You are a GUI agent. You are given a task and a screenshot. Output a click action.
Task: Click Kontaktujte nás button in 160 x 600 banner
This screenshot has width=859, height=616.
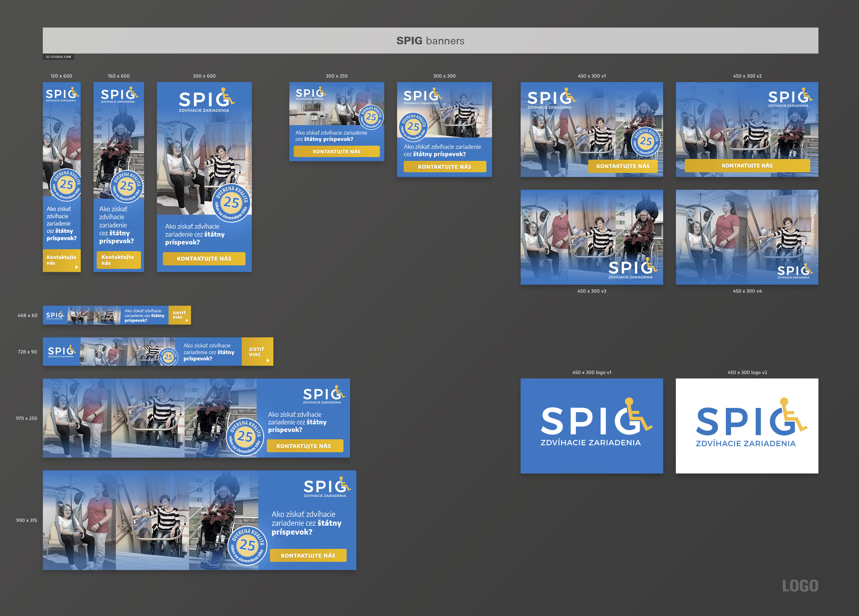tap(119, 260)
